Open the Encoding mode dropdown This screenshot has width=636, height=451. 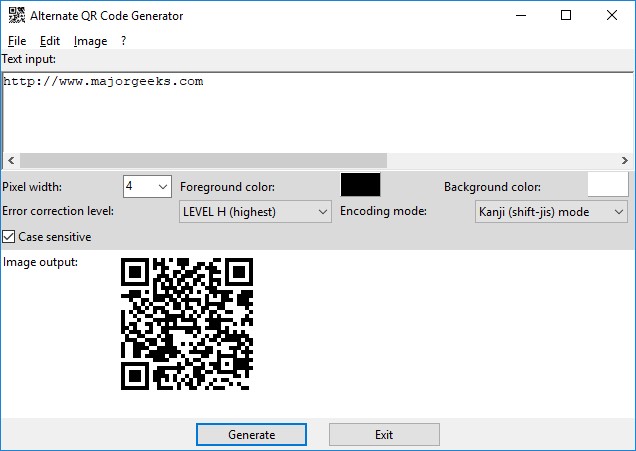551,212
